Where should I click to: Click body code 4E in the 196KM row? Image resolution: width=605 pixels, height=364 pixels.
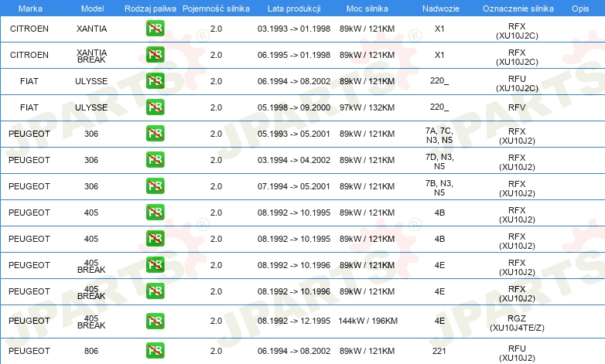(439, 321)
